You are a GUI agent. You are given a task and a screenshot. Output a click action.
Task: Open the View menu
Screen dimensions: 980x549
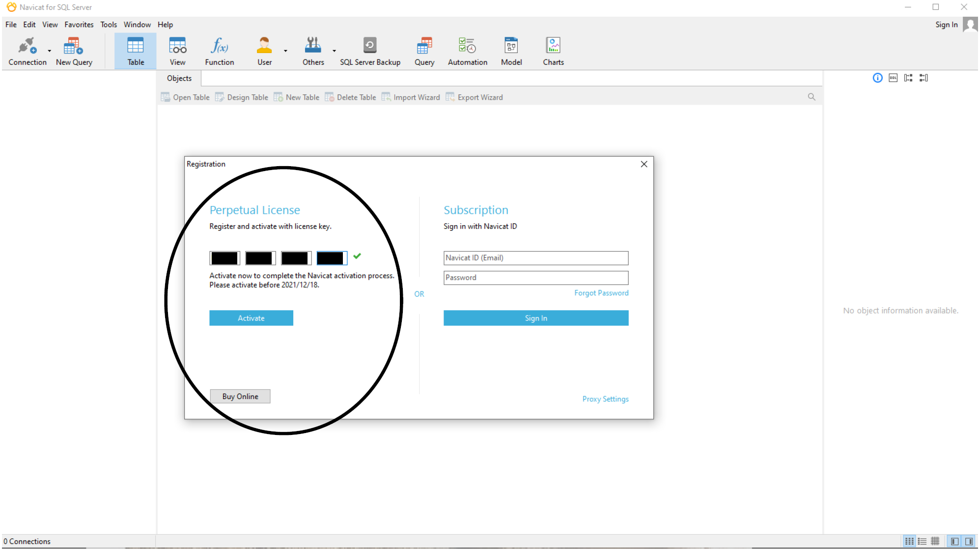click(50, 25)
